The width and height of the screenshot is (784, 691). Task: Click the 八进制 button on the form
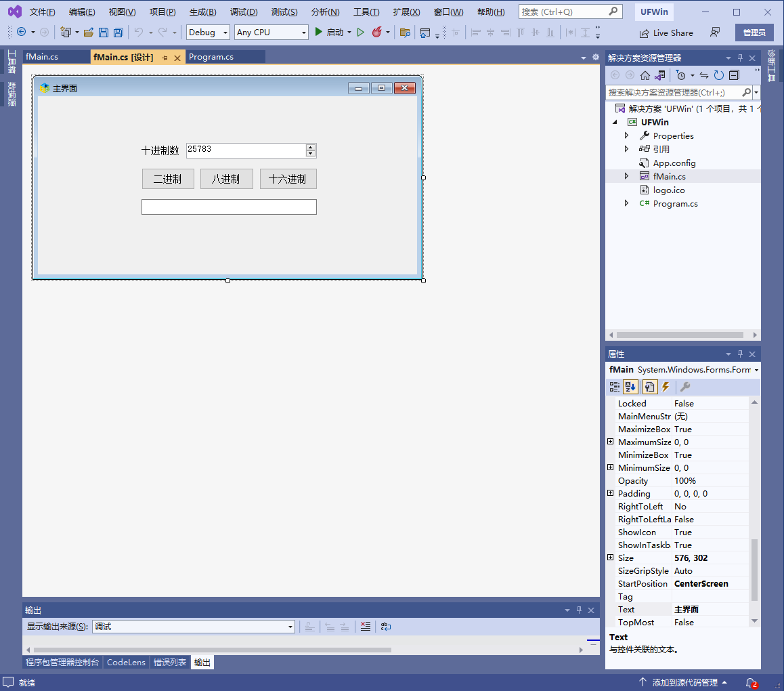tap(226, 179)
